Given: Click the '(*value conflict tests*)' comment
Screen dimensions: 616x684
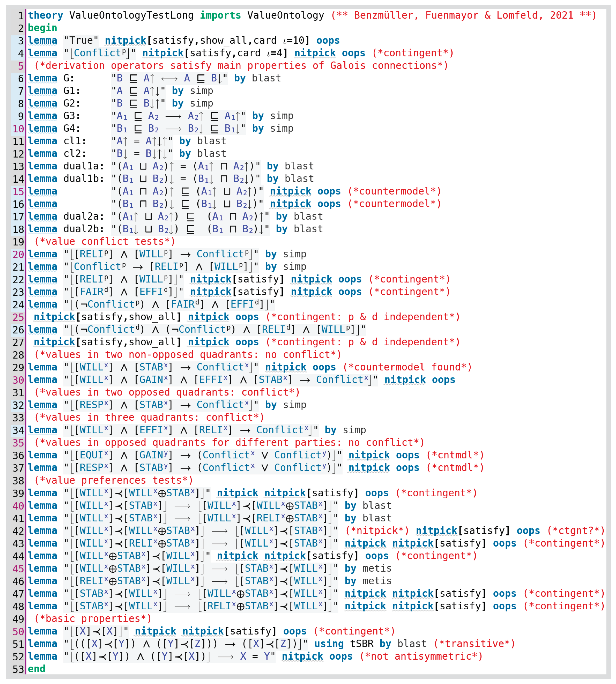Looking at the screenshot, I should [x=105, y=242].
